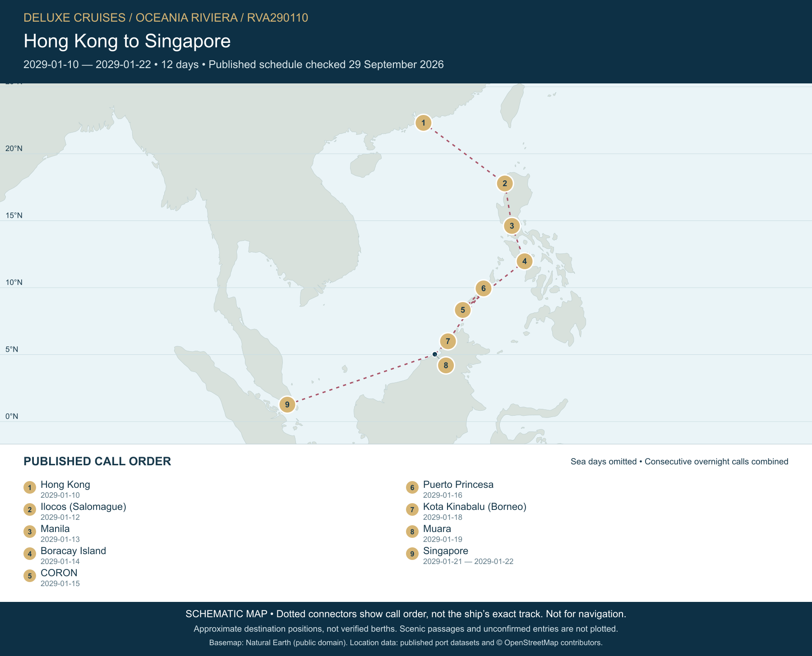
Task: Click the Hong Kong to Singapore title
Action: pyautogui.click(x=127, y=41)
